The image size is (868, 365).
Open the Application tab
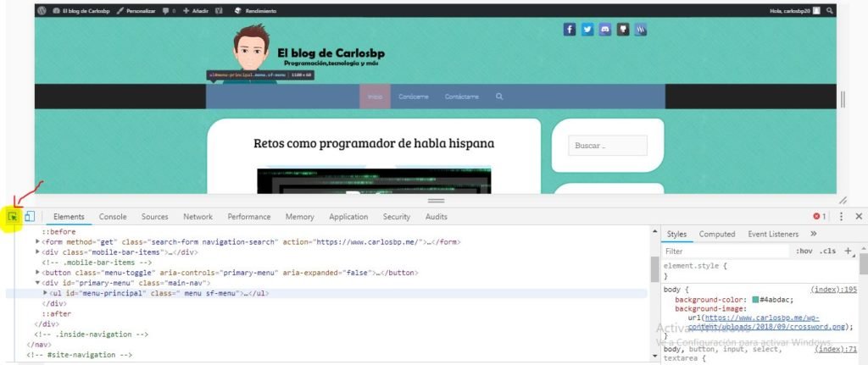[348, 217]
